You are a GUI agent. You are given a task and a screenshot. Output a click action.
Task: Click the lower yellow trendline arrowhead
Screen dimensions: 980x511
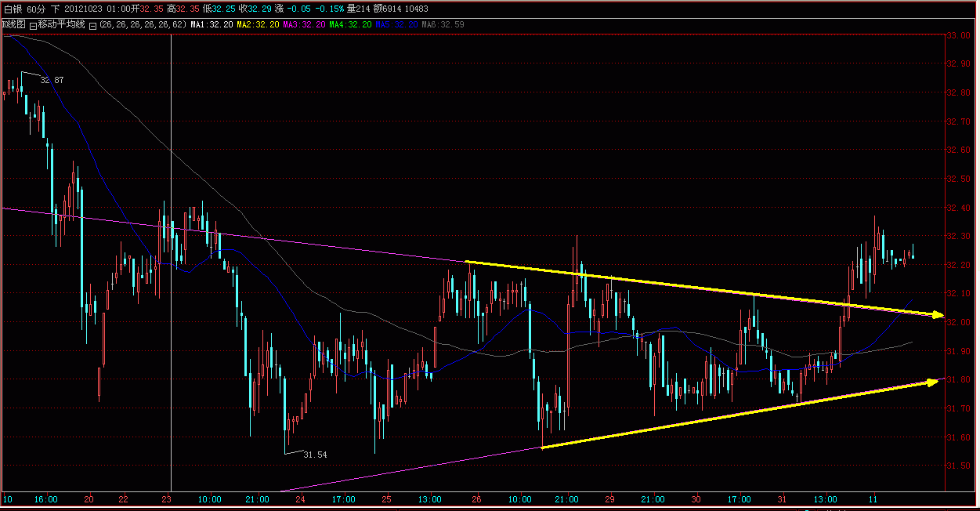[933, 382]
